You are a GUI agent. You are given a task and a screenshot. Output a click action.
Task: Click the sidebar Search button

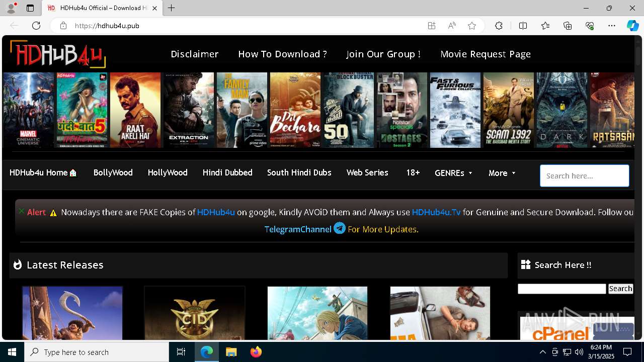point(620,289)
